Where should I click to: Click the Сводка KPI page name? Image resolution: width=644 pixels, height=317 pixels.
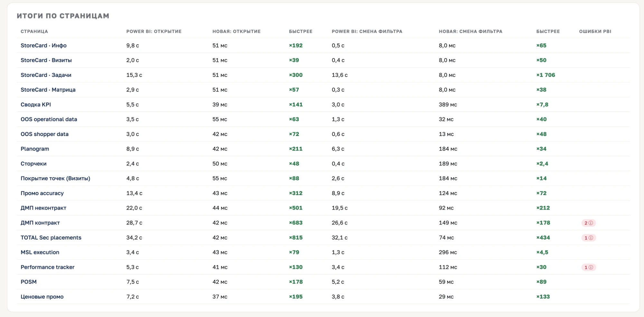pos(36,104)
